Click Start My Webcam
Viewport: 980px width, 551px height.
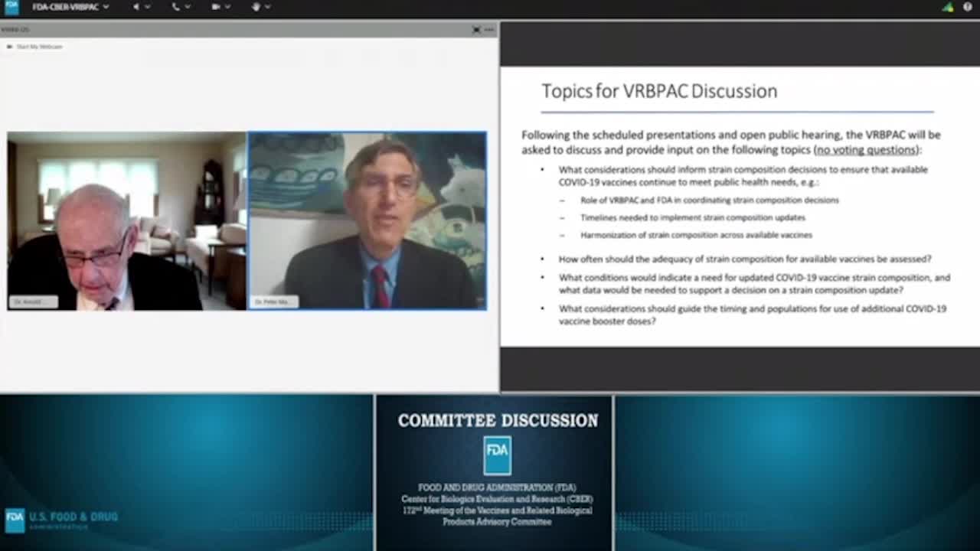click(34, 47)
